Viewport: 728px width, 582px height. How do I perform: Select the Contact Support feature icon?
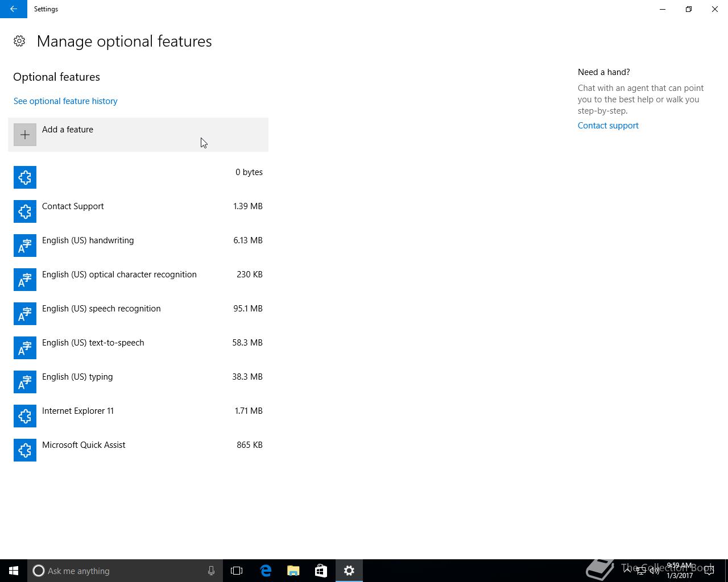click(25, 211)
